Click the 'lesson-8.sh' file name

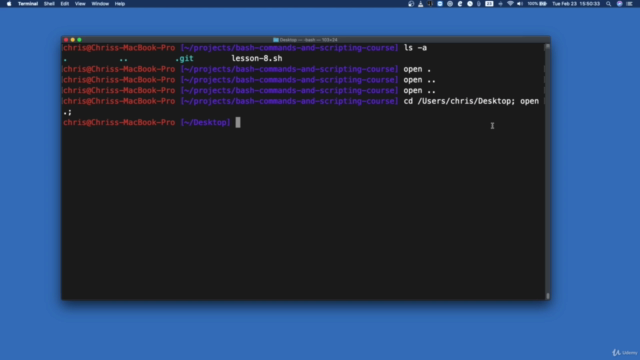pos(257,58)
